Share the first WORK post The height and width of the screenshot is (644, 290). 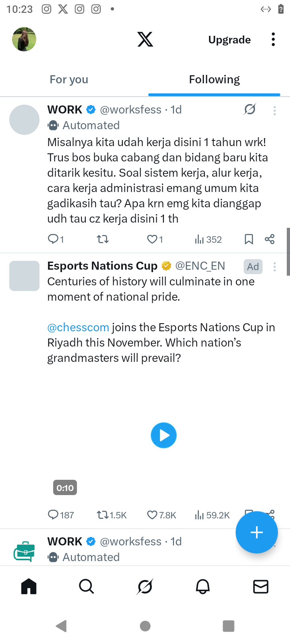click(269, 239)
